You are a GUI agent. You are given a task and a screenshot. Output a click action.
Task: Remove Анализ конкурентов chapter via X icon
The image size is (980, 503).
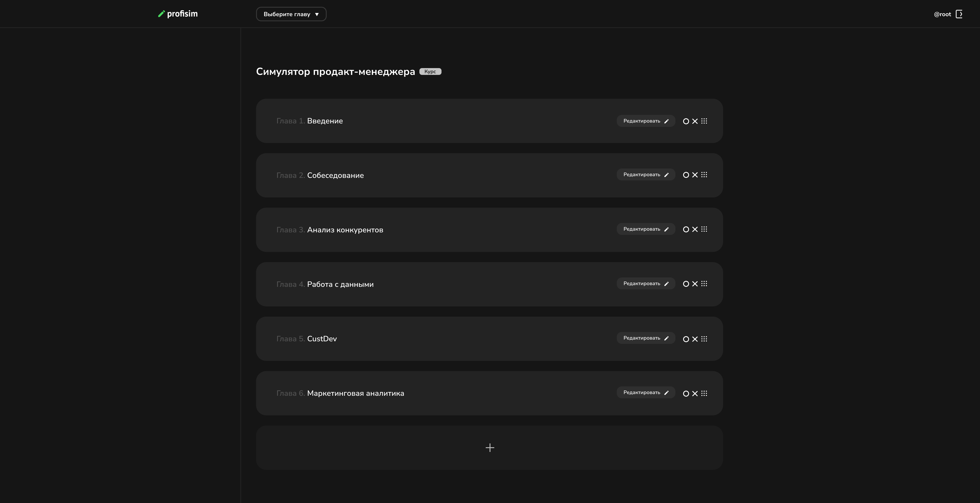695,229
